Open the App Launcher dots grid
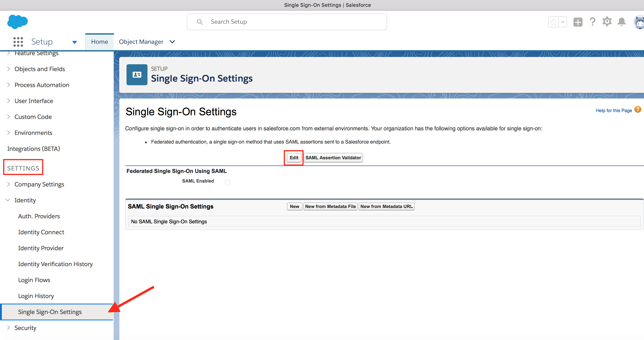 (18, 42)
